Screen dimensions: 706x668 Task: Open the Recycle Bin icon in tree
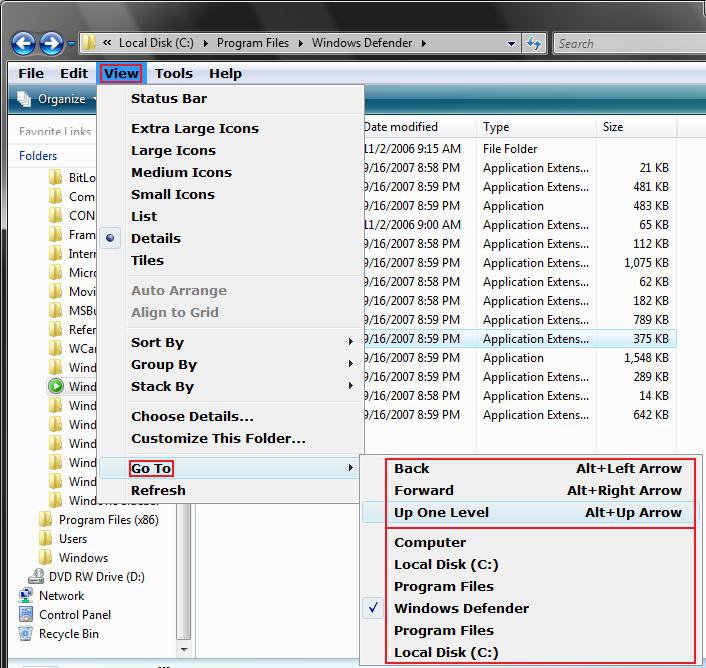[x=26, y=633]
